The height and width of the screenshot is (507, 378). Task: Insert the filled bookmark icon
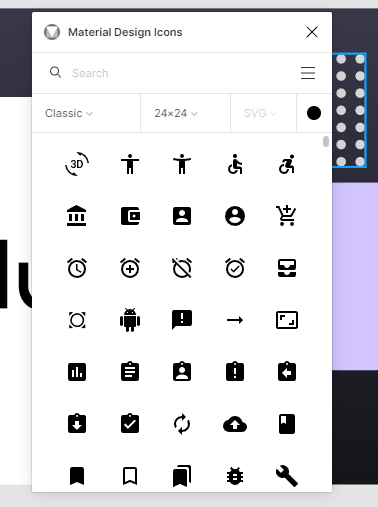click(x=77, y=476)
